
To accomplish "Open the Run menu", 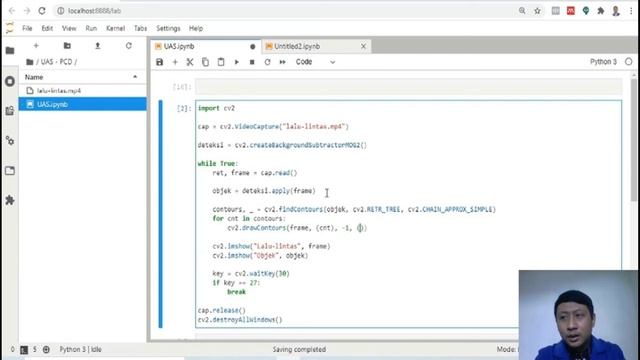I will [x=91, y=28].
